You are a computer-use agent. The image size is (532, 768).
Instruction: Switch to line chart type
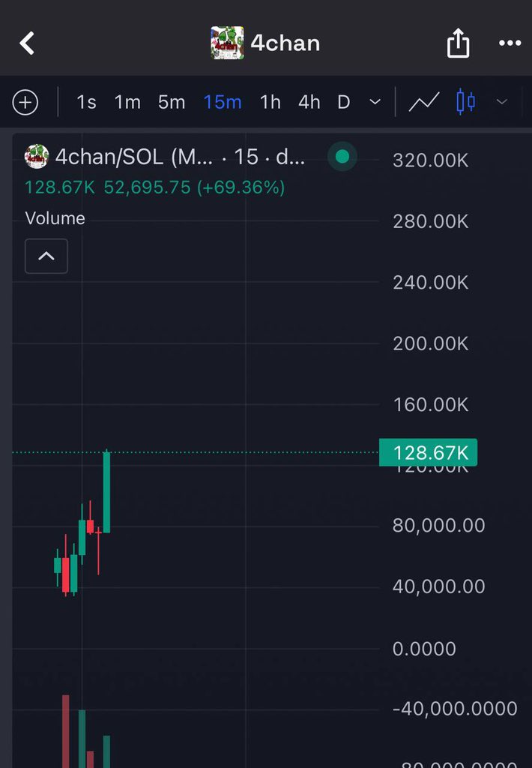click(x=424, y=102)
